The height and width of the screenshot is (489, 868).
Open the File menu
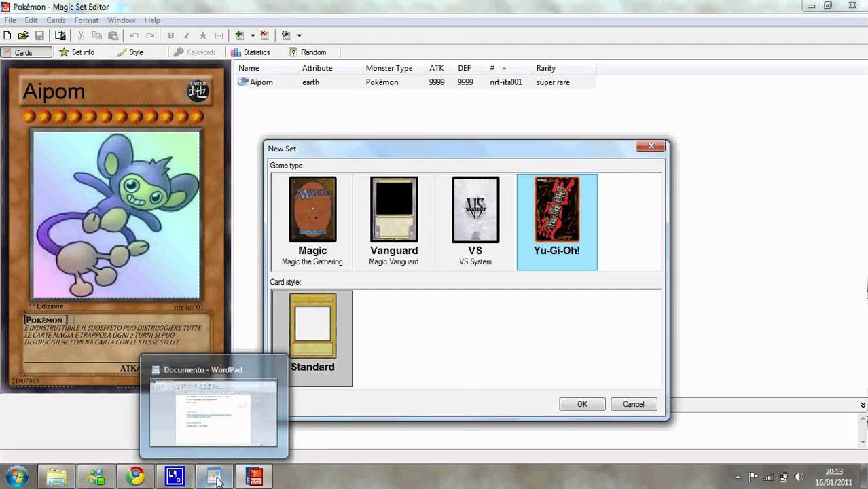tap(10, 20)
